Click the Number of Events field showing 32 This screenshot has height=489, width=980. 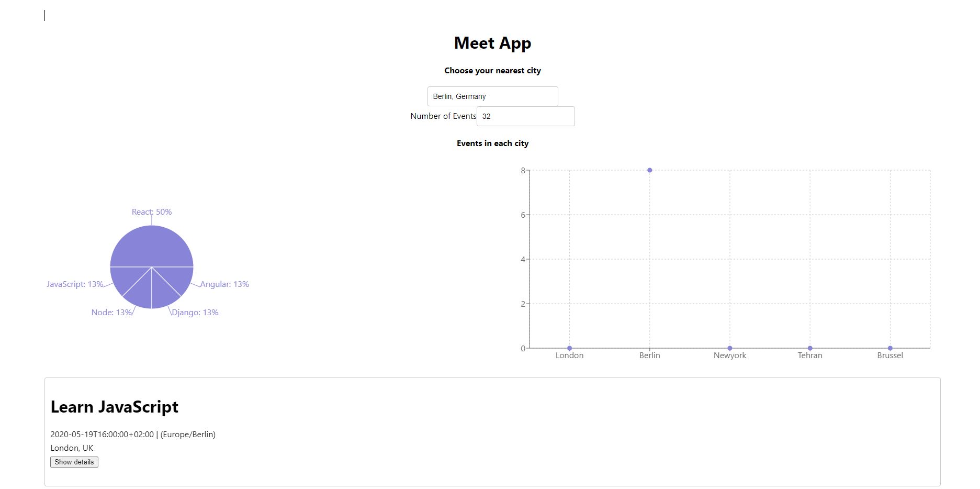click(525, 116)
